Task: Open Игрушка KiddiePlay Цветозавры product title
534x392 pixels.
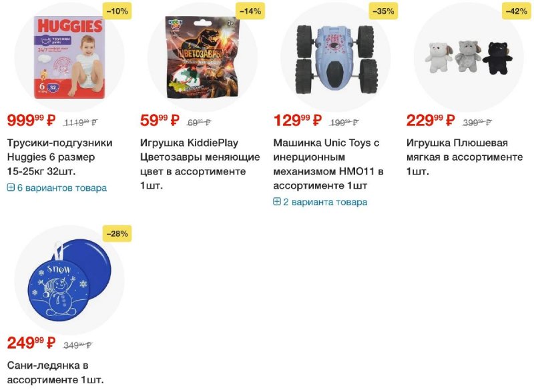Action: (200, 164)
